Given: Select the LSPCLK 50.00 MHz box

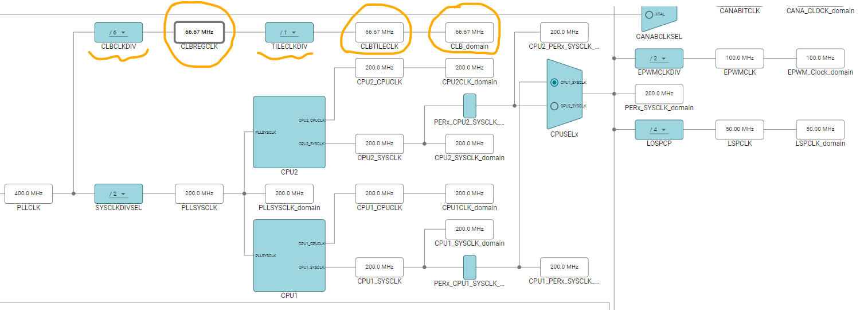Looking at the screenshot, I should [740, 129].
